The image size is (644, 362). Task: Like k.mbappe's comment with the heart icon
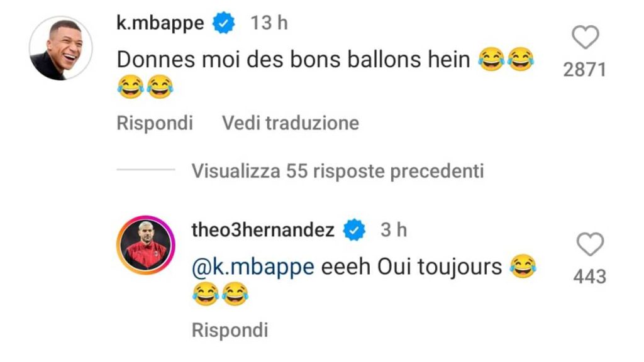coord(586,37)
